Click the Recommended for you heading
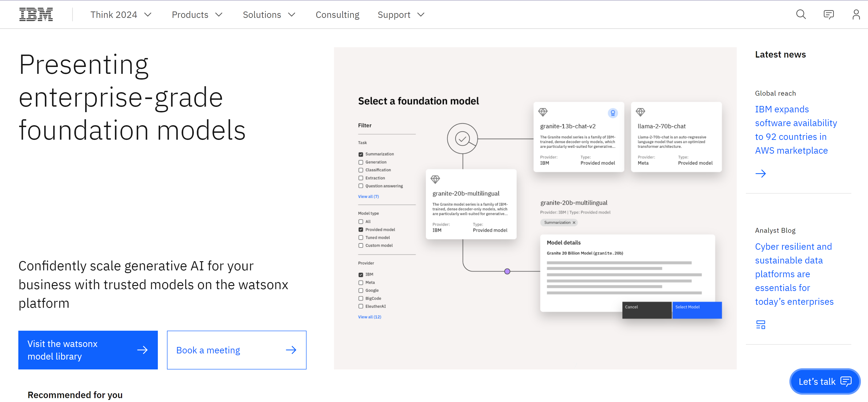The height and width of the screenshot is (402, 868). [x=75, y=395]
